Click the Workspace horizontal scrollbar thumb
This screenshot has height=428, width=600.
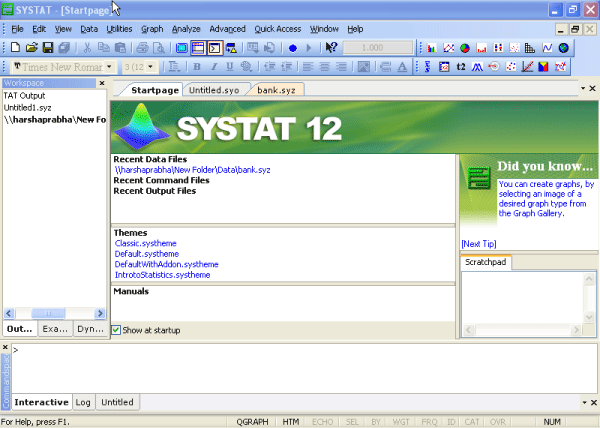point(48,314)
